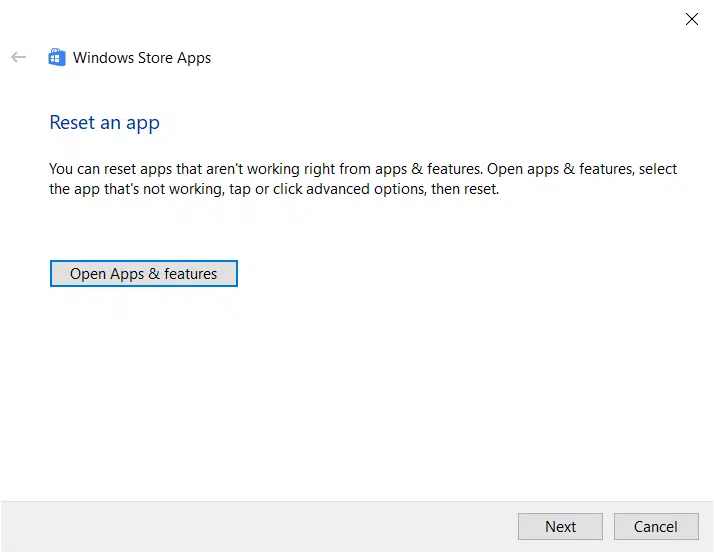Click "the app that's not working" text
The height and width of the screenshot is (553, 714).
[x=137, y=189]
